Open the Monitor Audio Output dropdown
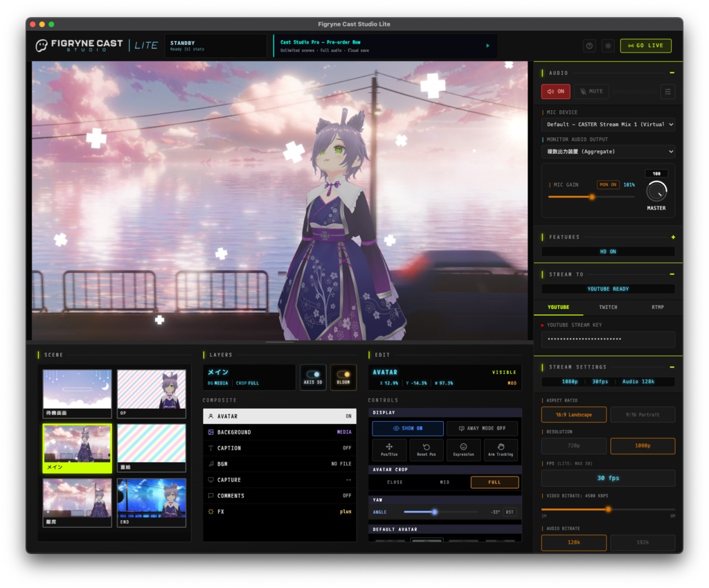 [608, 152]
